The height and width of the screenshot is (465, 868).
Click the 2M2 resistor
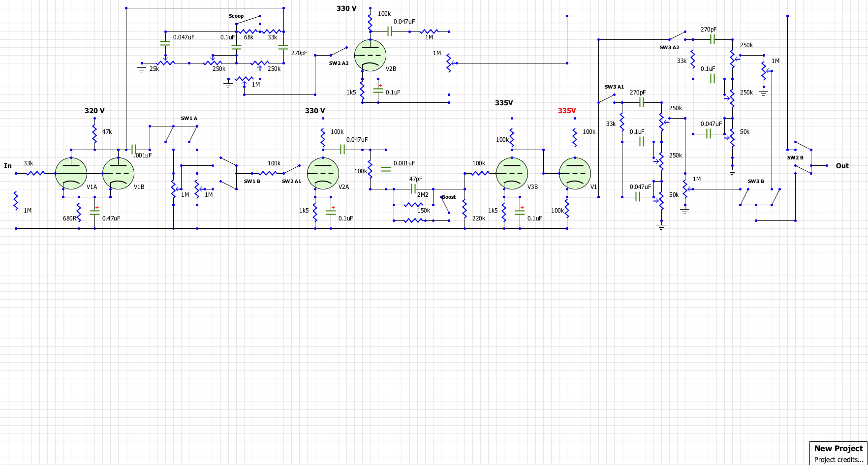click(413, 205)
